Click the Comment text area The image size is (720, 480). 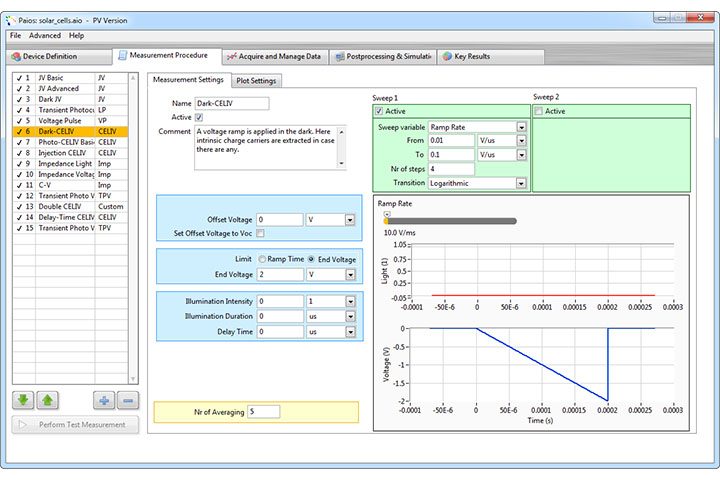(x=266, y=147)
